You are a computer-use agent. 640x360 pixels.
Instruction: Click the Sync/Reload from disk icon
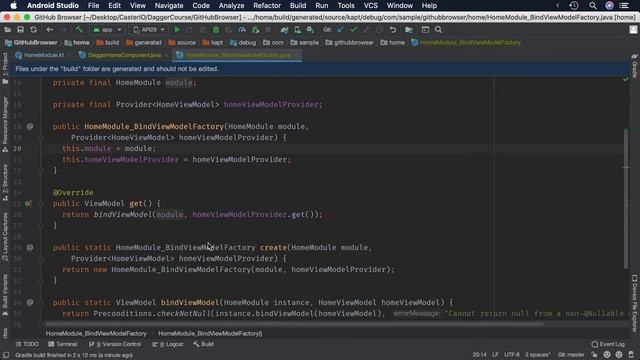33,30
